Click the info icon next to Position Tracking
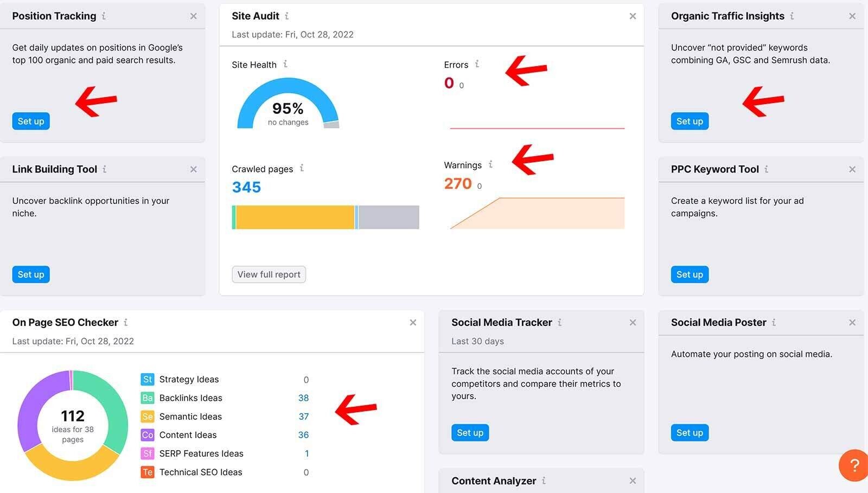Image resolution: width=868 pixels, height=493 pixels. tap(104, 16)
